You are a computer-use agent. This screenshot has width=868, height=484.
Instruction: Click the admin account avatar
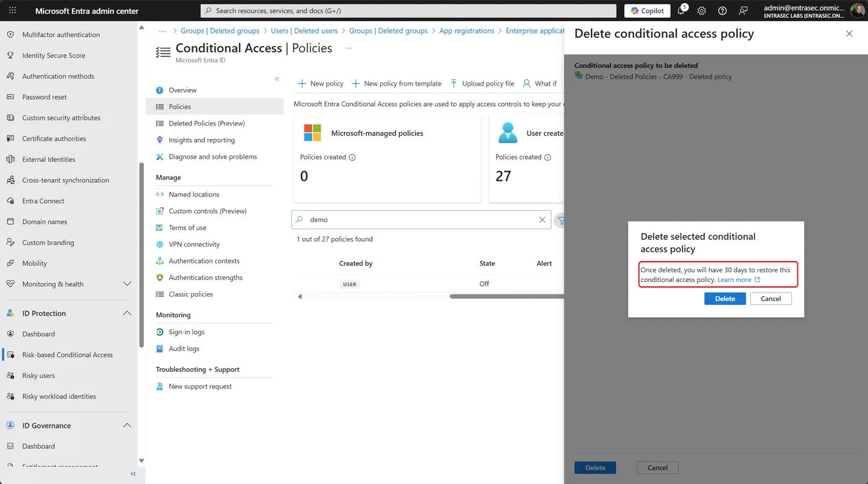(856, 11)
